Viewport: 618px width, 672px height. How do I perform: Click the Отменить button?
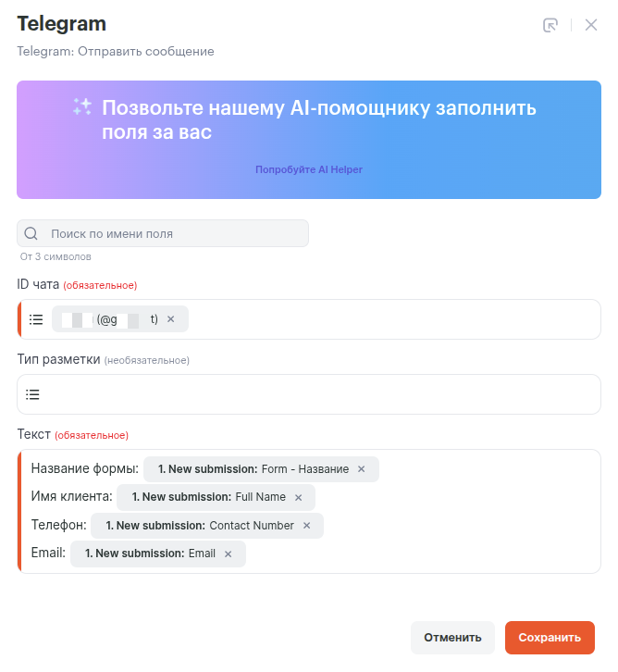452,637
